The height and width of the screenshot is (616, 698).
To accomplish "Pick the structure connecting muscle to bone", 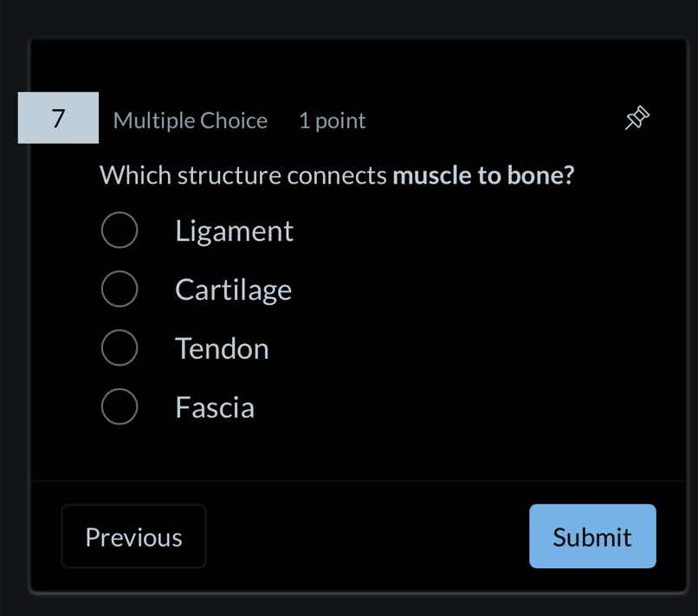I will pos(120,347).
